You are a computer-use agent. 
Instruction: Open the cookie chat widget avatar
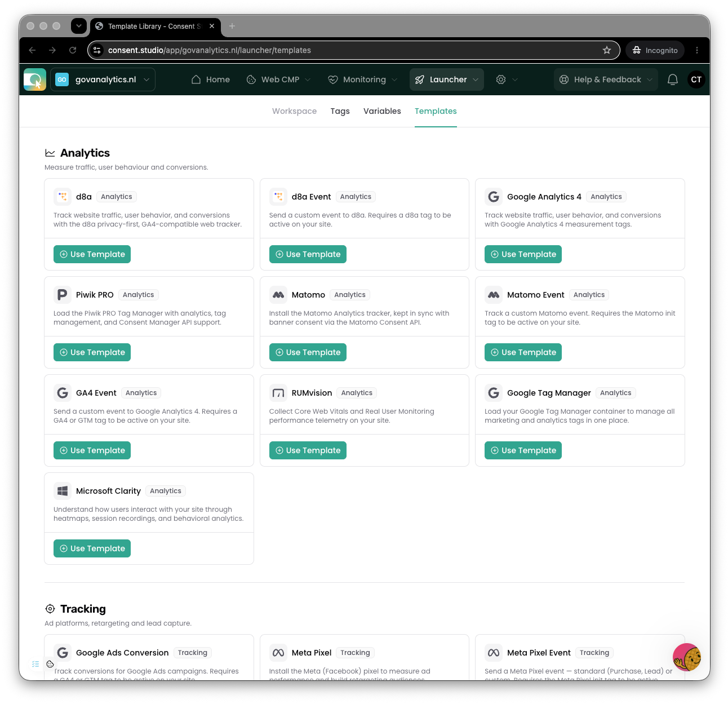[687, 657]
